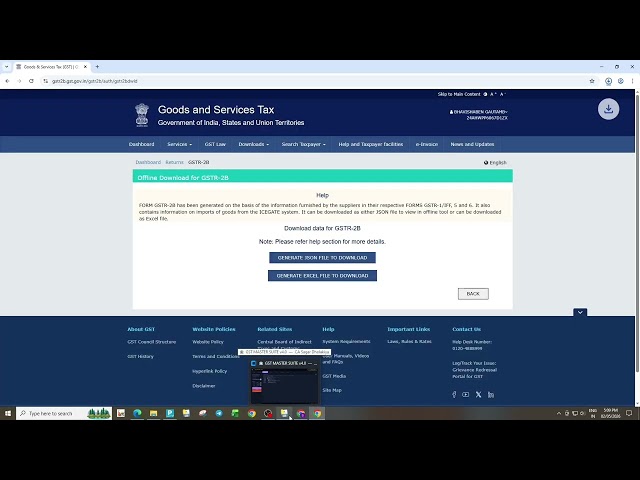The width and height of the screenshot is (640, 480).
Task: Open the GST History footer link
Action: [140, 356]
